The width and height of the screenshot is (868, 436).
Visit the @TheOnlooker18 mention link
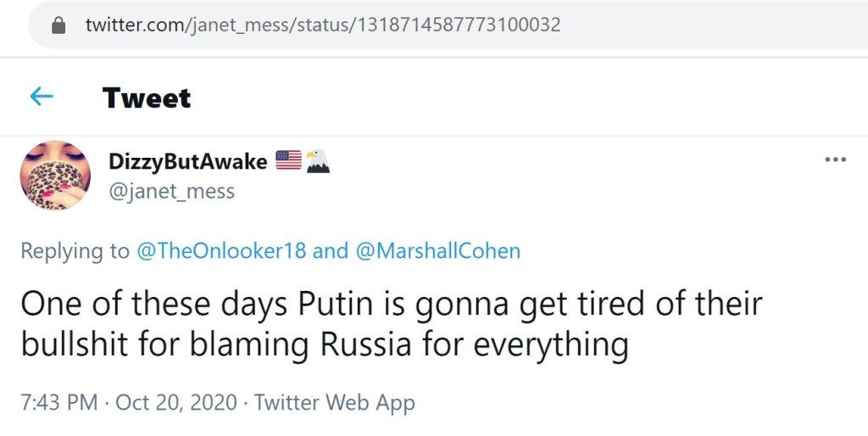pos(221,251)
